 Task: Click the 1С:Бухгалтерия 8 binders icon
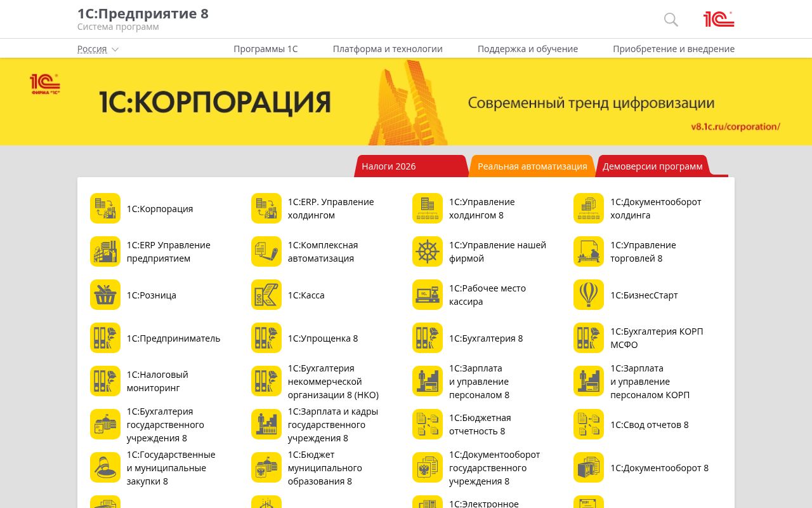tap(428, 338)
